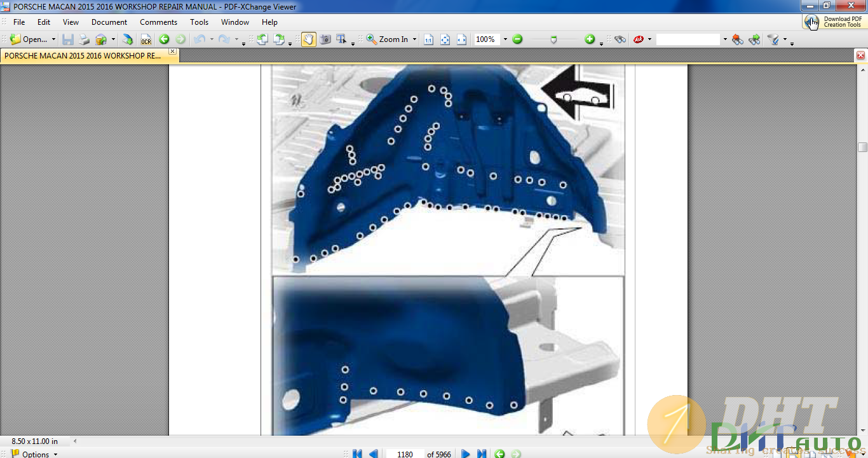Click Download PDF Creation Tools button
The image size is (868, 458).
point(835,22)
